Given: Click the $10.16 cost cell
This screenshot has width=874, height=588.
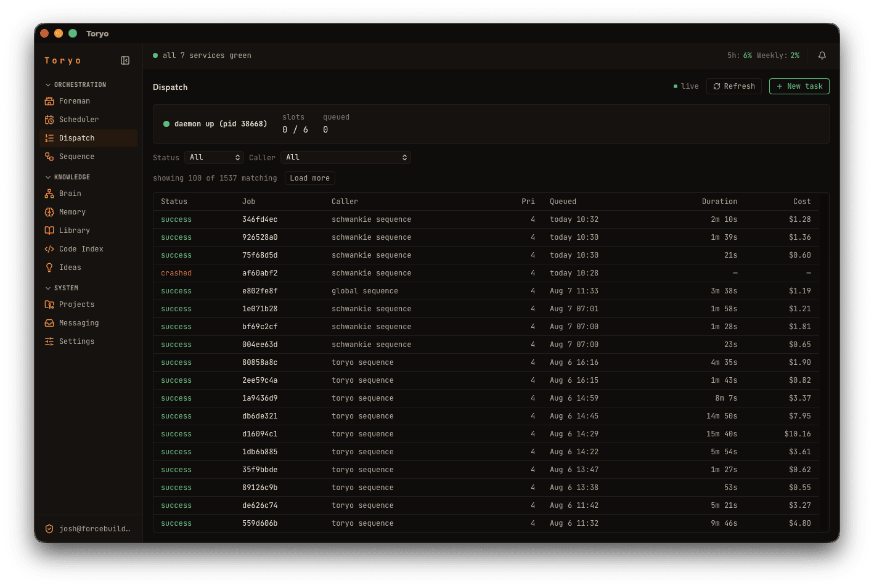Looking at the screenshot, I should point(798,434).
